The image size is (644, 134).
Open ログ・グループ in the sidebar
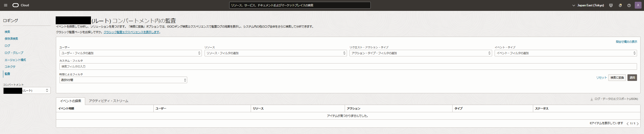pos(14,53)
